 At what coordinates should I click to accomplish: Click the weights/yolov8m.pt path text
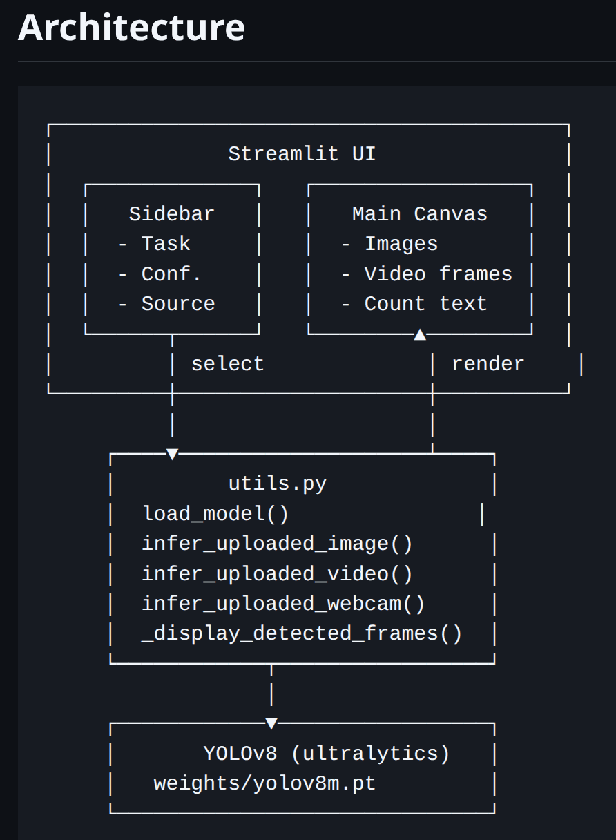(264, 784)
